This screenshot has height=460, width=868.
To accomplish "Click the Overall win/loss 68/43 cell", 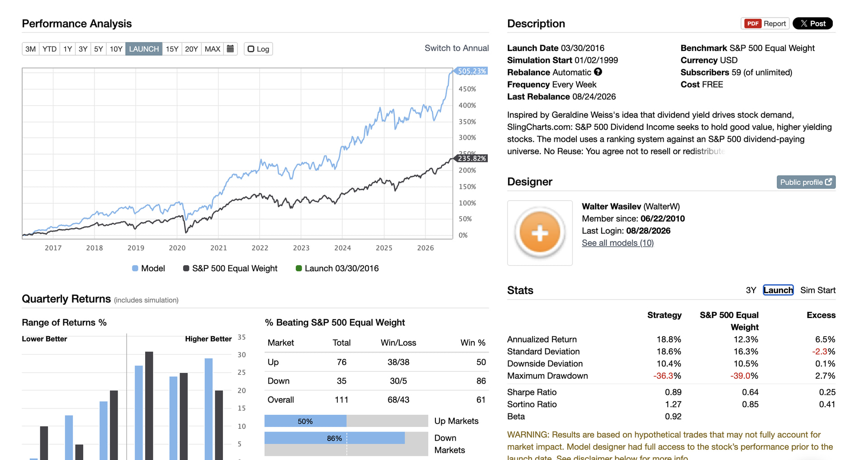I will coord(398,400).
